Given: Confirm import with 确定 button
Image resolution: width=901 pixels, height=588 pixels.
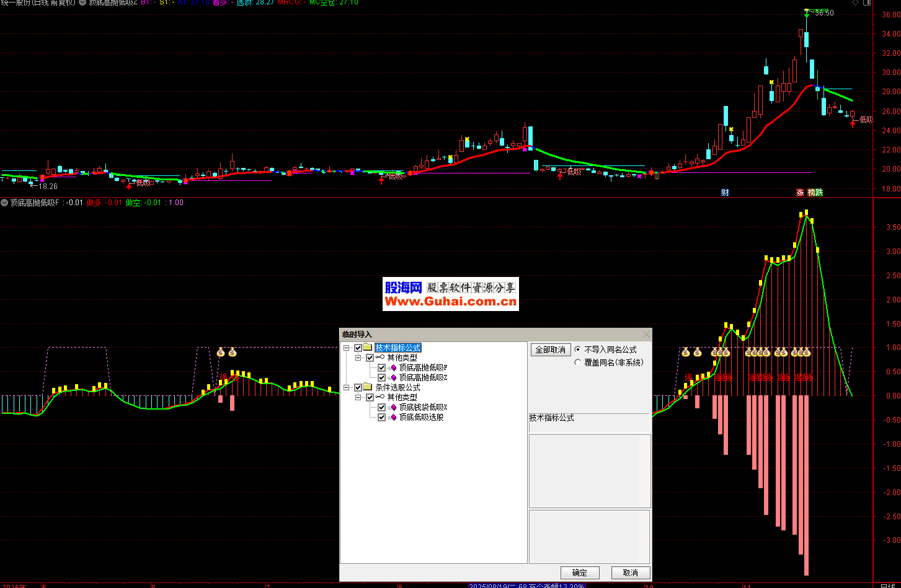Looking at the screenshot, I should 580,573.
